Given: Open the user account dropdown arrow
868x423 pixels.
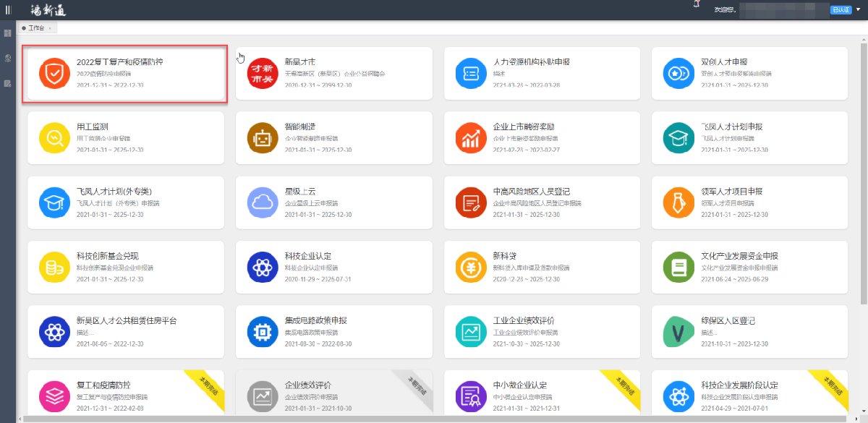Looking at the screenshot, I should click(858, 10).
